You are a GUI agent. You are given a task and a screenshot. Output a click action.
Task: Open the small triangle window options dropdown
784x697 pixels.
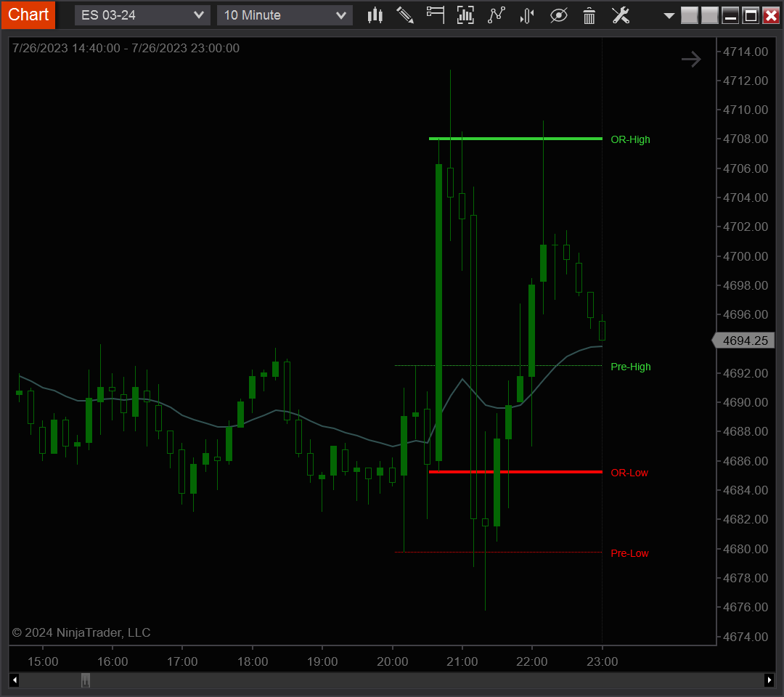coord(669,16)
